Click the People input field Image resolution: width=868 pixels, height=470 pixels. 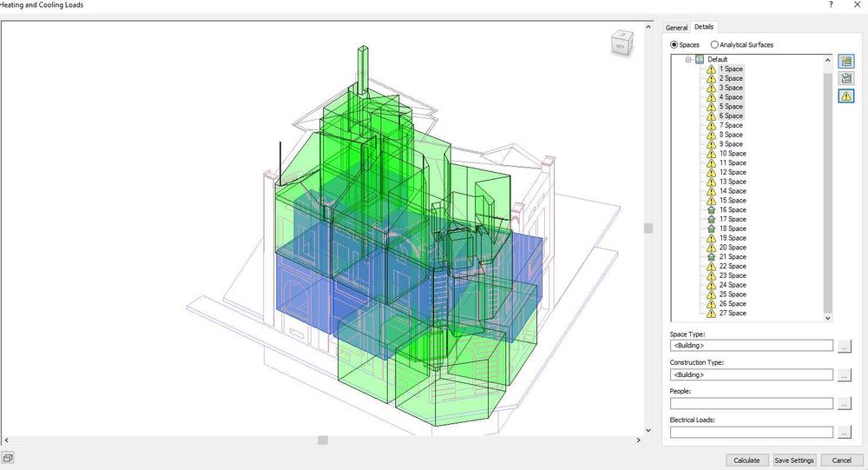point(751,403)
